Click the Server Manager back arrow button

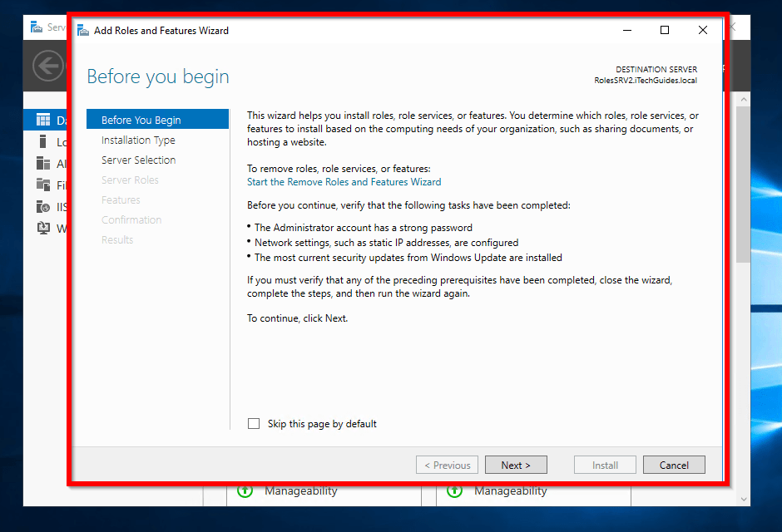tap(48, 65)
